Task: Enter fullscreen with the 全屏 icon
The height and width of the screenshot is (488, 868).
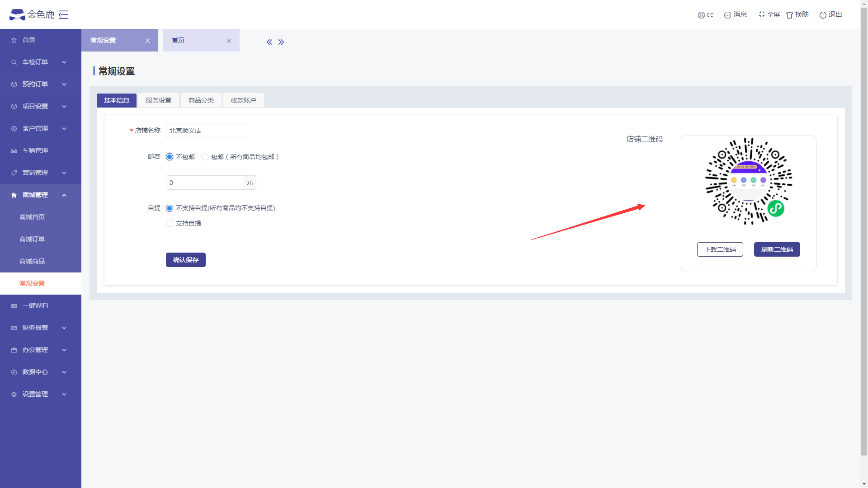Action: point(762,14)
